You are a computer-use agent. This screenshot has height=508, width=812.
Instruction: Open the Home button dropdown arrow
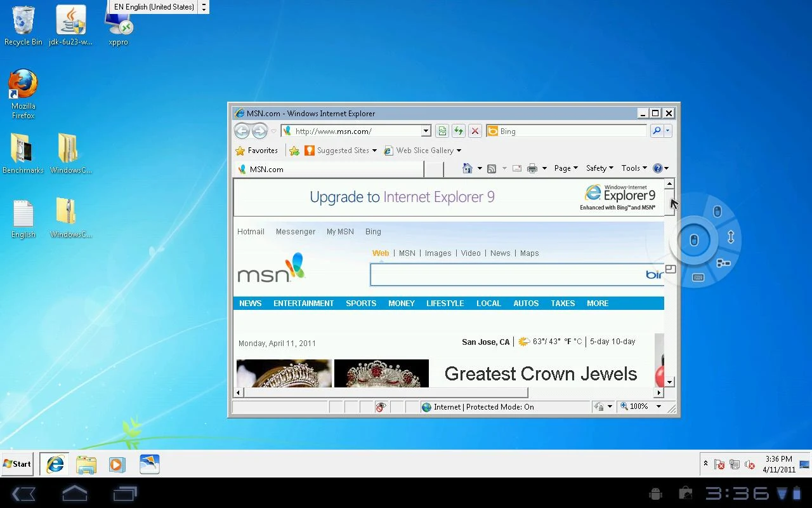click(480, 168)
